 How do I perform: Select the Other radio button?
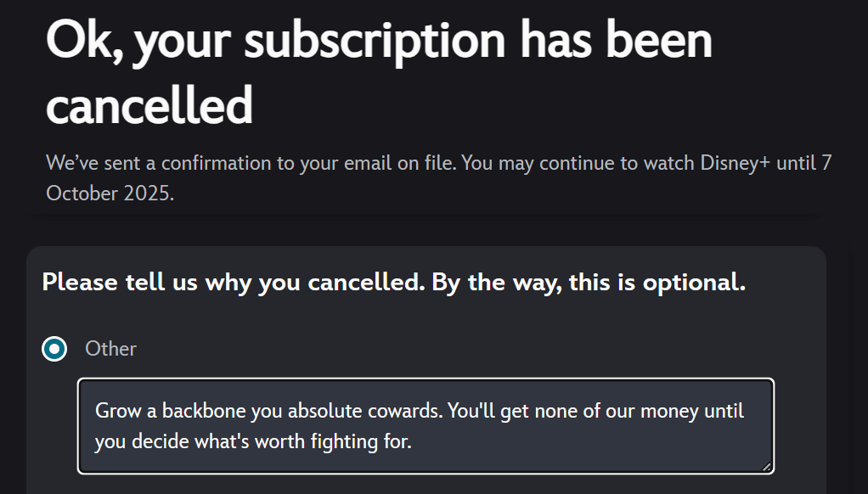[x=55, y=348]
